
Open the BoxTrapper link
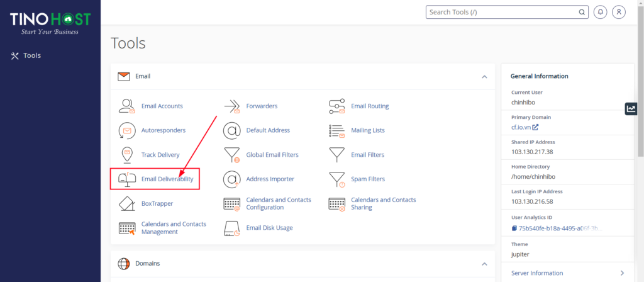coord(157,203)
